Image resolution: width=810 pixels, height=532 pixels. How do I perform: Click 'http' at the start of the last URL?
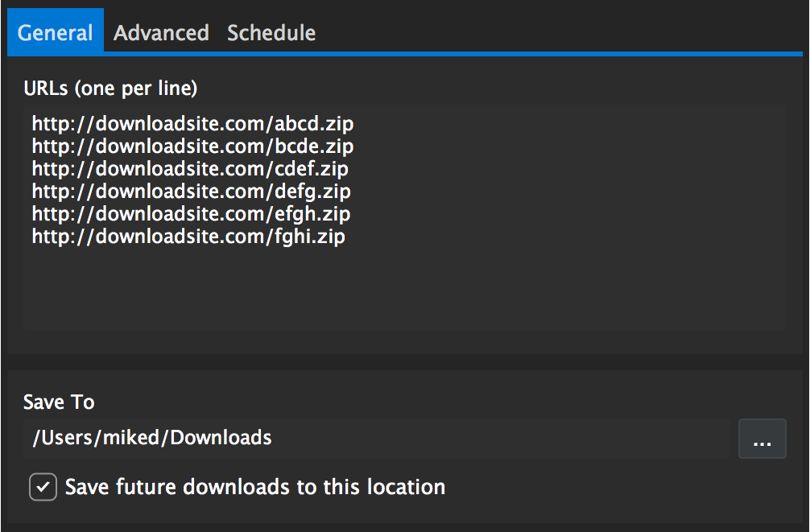pos(52,237)
